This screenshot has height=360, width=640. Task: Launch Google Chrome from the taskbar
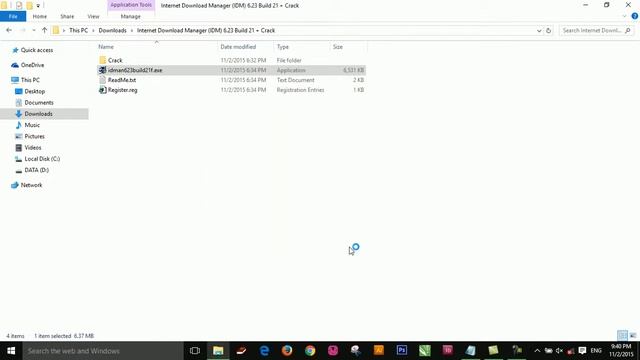point(310,351)
